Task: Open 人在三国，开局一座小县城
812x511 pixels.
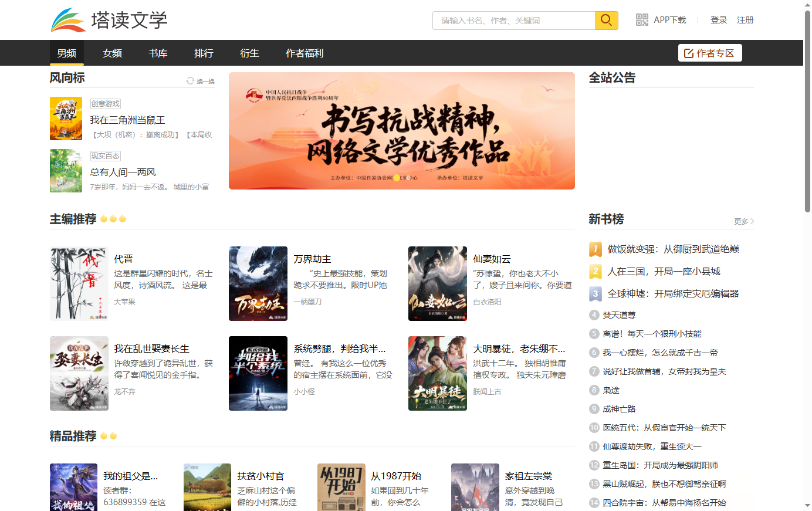Action: (x=664, y=272)
